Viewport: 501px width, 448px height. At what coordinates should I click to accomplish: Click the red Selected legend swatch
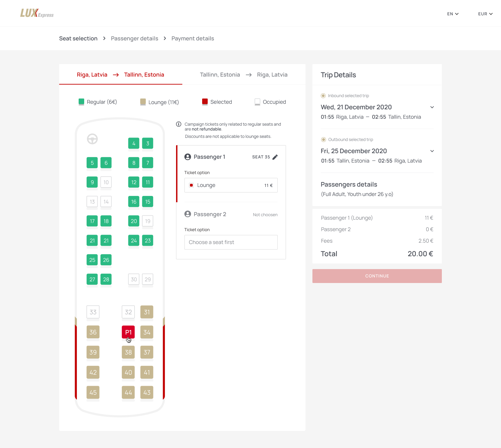coord(205,102)
